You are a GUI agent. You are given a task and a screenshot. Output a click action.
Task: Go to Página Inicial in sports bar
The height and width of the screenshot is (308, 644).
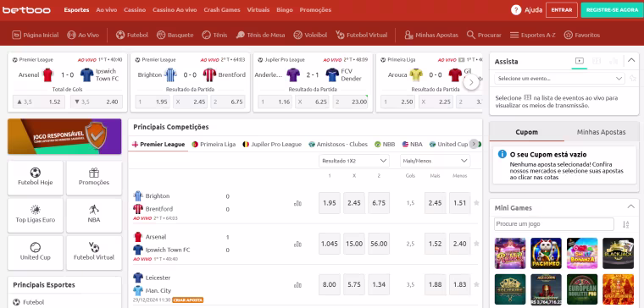click(36, 35)
